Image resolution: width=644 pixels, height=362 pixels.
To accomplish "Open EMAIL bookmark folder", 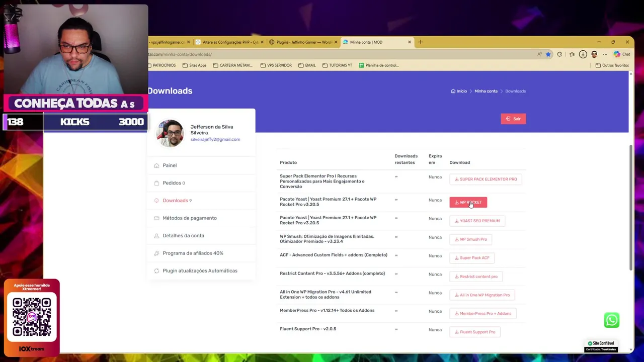I will [307, 65].
